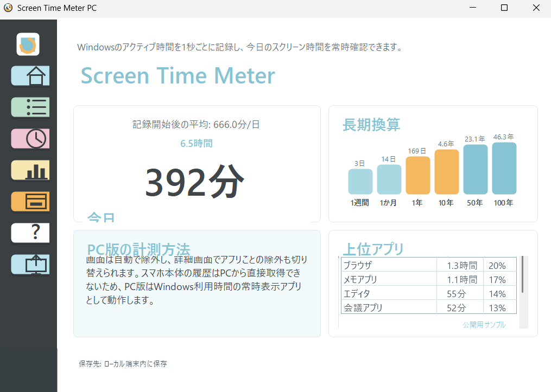This screenshot has width=551, height=392.
Task: Click the Screen Time Meter title bar icon
Action: [x=8, y=8]
